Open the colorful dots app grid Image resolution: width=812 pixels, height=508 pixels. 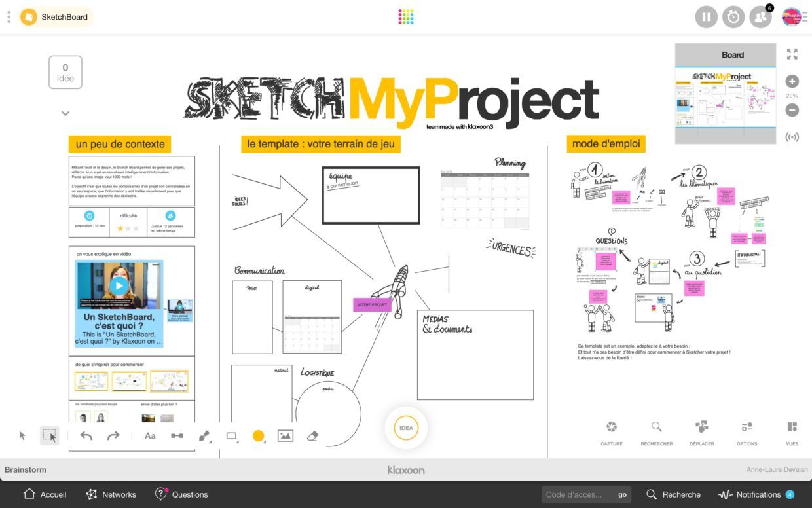pyautogui.click(x=406, y=17)
